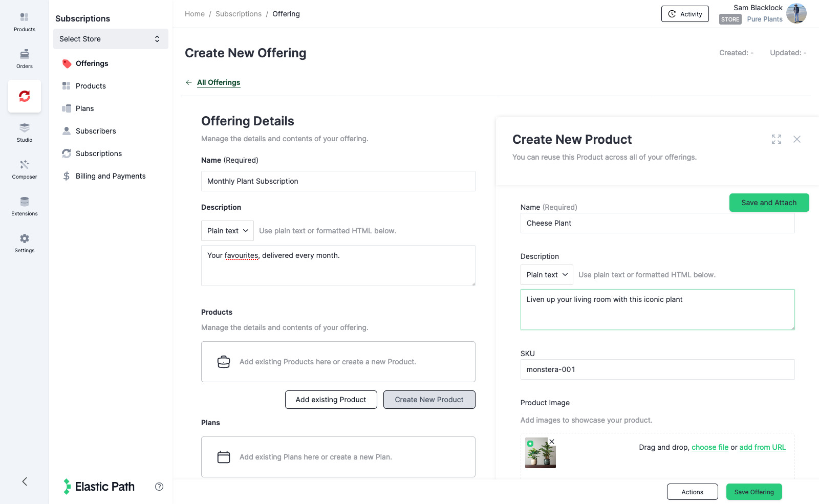
Task: Open the Products icon in left rail
Action: click(24, 21)
